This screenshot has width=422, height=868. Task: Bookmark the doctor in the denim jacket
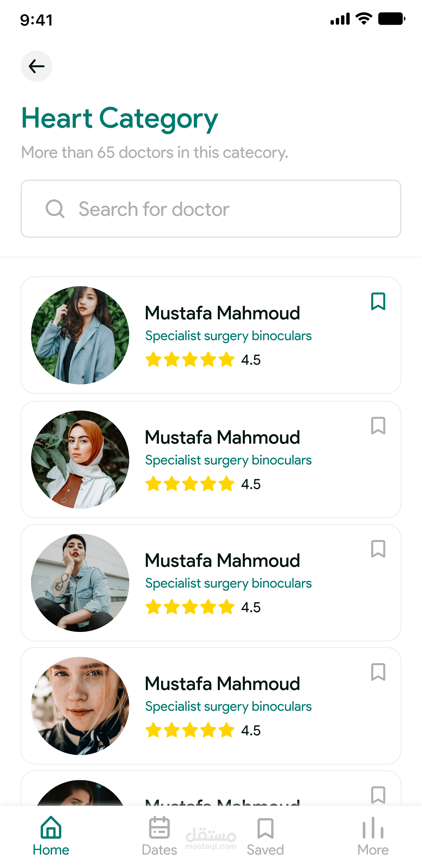pos(378,549)
